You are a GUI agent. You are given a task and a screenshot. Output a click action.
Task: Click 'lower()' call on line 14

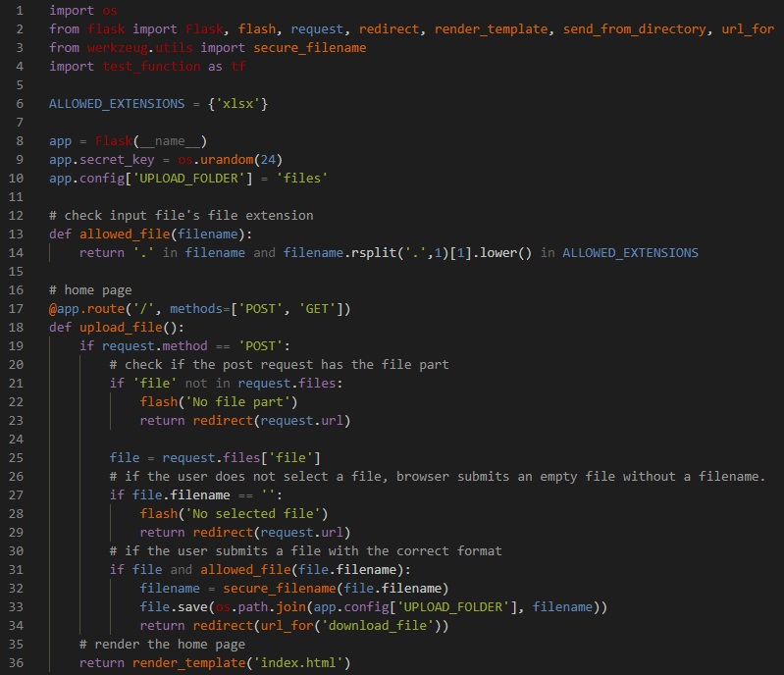tap(506, 252)
